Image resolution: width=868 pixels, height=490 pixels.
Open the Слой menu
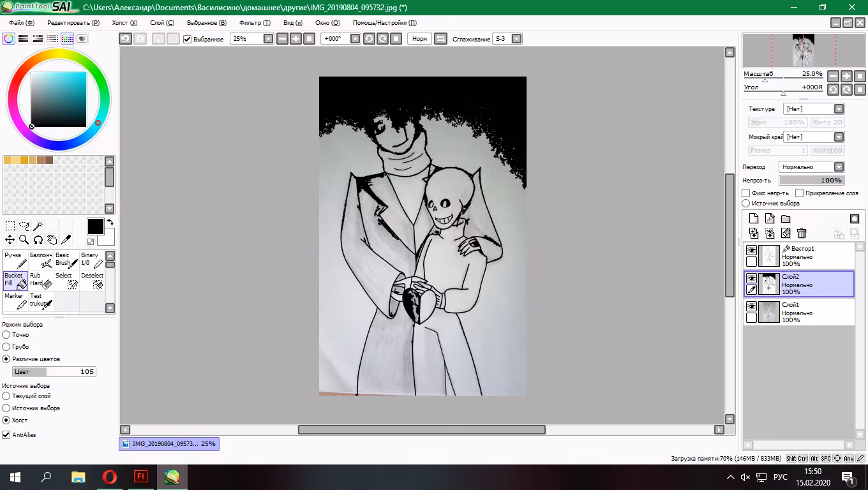click(162, 23)
